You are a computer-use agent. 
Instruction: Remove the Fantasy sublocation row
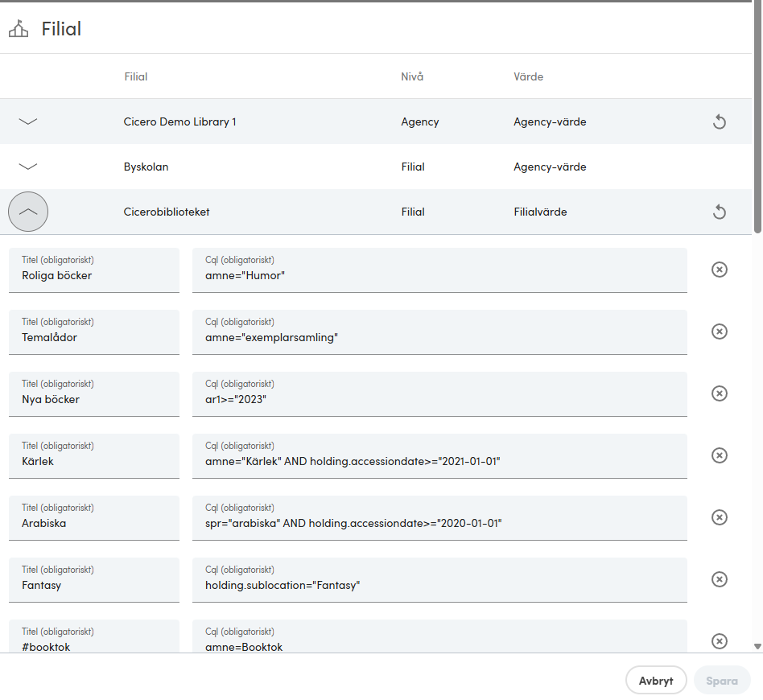pos(720,579)
